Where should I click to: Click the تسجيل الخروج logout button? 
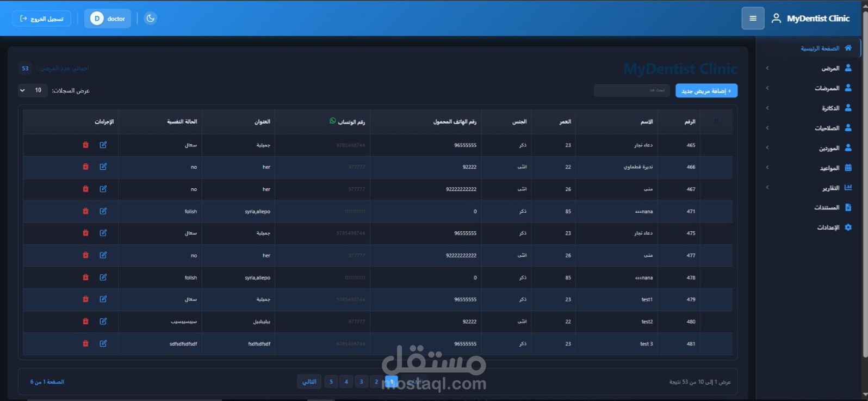click(x=42, y=18)
